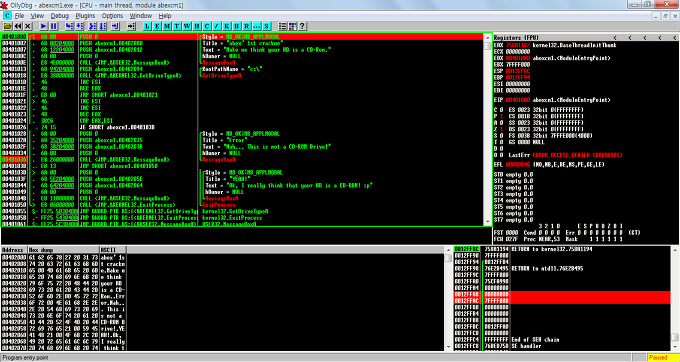680x362 pixels.
Task: Click the Step into toolbar icon
Action: point(69,26)
